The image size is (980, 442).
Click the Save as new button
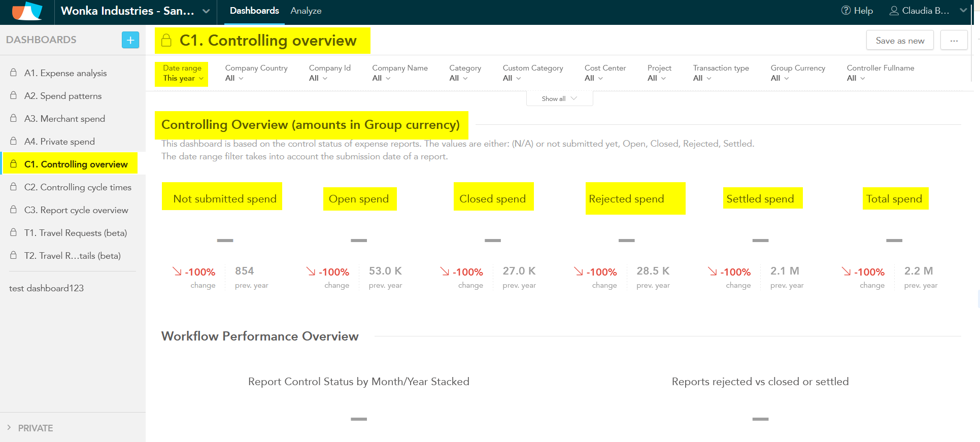click(x=899, y=41)
